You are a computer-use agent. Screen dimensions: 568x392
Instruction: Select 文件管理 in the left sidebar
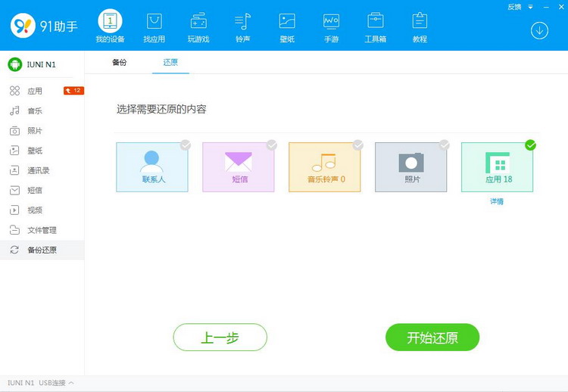[42, 230]
